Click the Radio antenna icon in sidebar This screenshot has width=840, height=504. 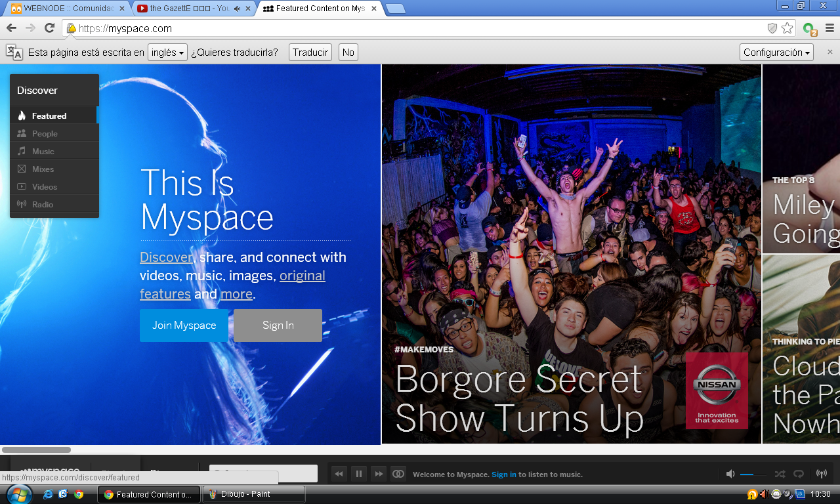point(22,204)
